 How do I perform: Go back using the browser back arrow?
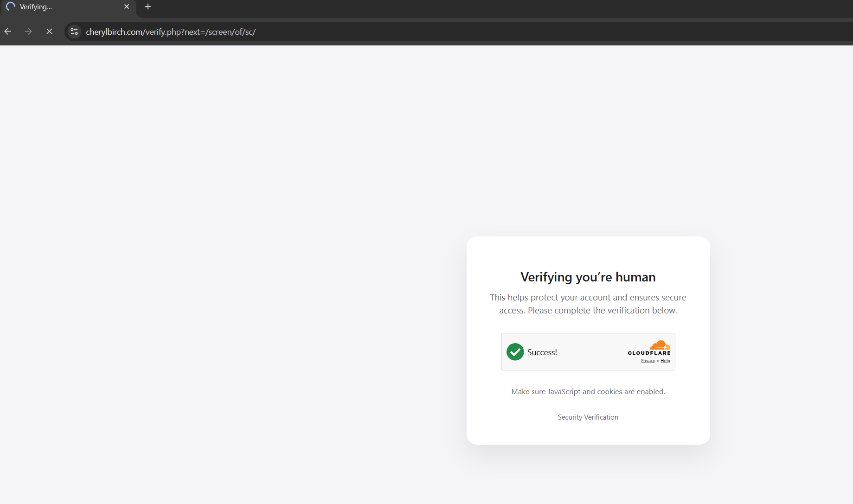[8, 32]
